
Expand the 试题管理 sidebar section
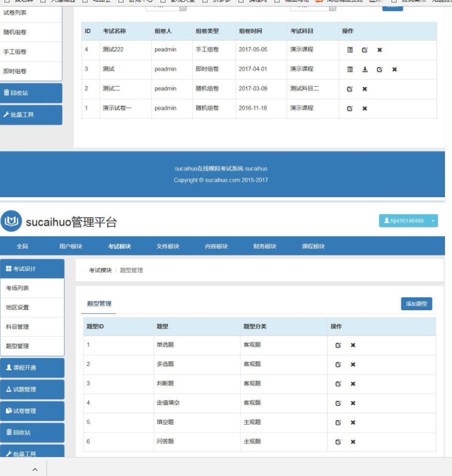[x=32, y=389]
